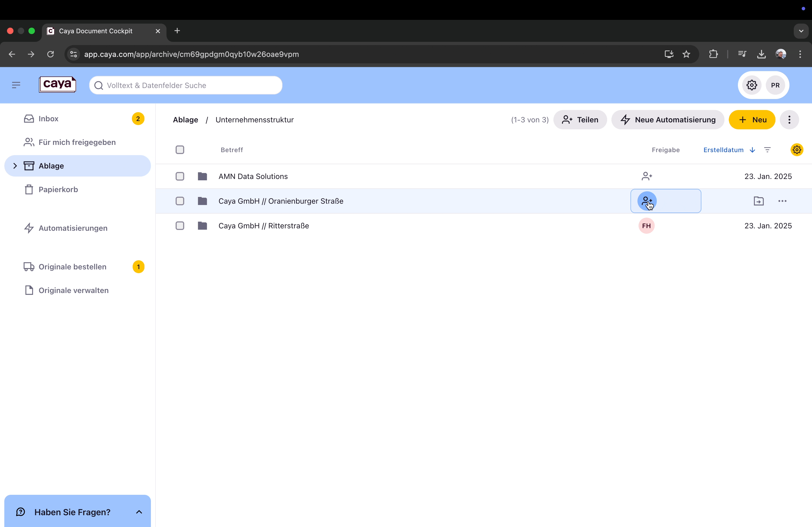This screenshot has height=527, width=812.
Task: Sort by the Betreff column header
Action: coord(232,150)
